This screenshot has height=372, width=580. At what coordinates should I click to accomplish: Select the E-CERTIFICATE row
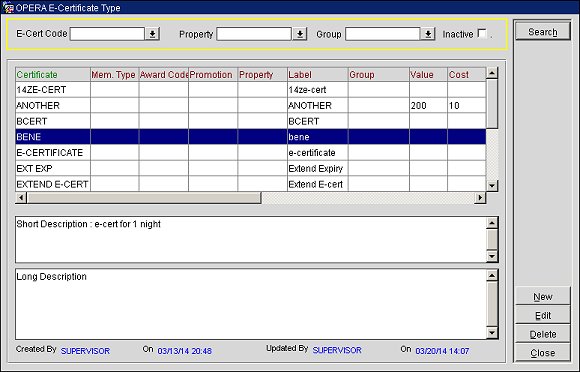click(x=250, y=153)
